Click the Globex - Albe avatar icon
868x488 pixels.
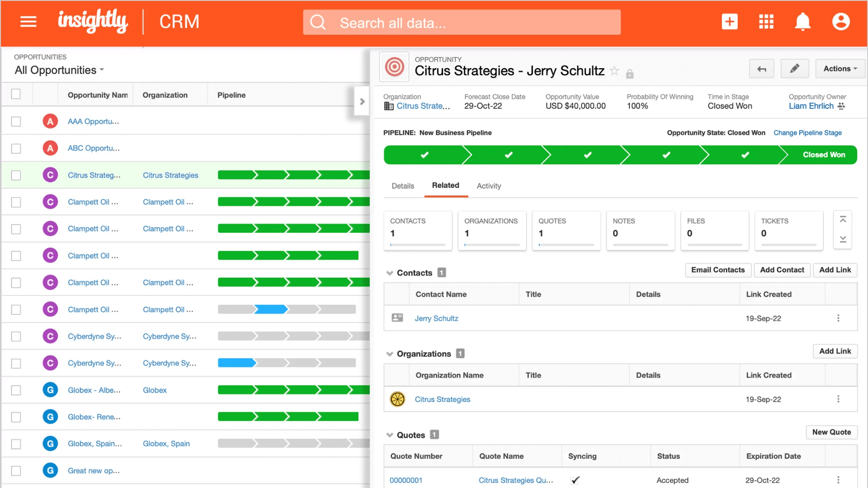(x=50, y=390)
